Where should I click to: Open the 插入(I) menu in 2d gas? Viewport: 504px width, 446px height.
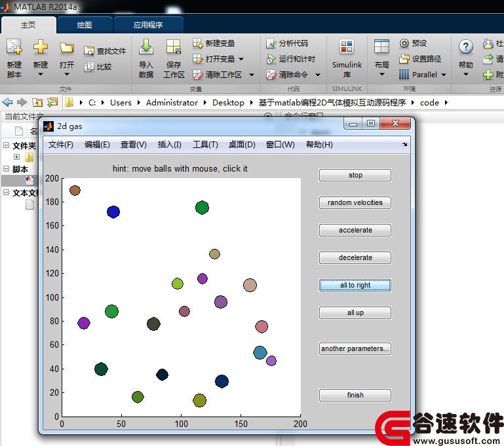click(x=169, y=145)
